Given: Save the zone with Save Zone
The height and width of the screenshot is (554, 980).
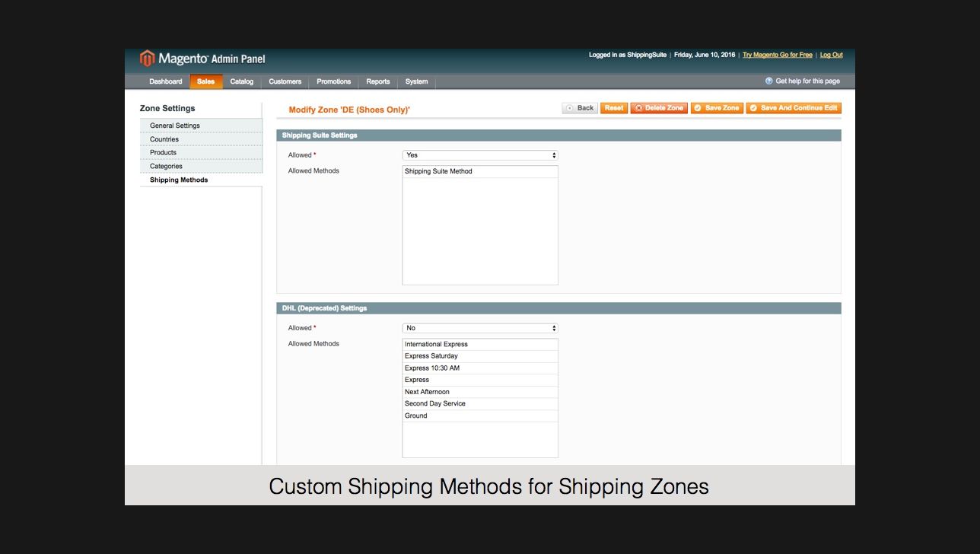Looking at the screenshot, I should click(717, 108).
